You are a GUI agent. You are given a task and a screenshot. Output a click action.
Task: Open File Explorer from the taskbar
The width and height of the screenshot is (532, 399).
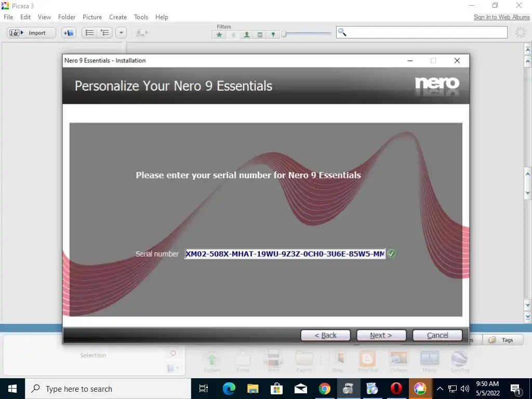(253, 389)
